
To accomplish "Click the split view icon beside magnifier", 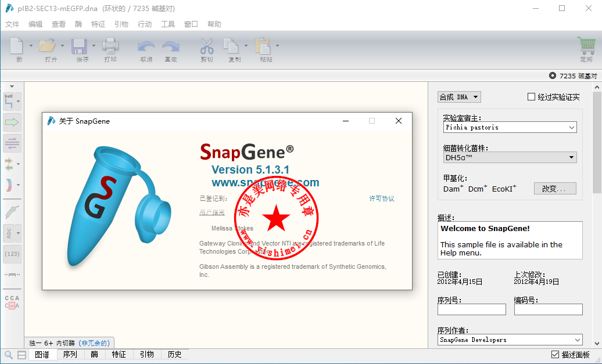I will (x=22, y=355).
